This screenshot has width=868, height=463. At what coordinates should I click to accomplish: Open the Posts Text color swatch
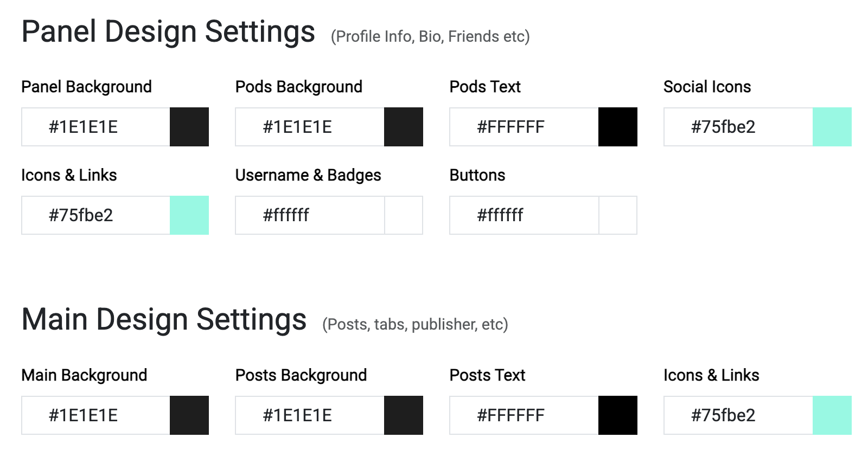pyautogui.click(x=618, y=415)
